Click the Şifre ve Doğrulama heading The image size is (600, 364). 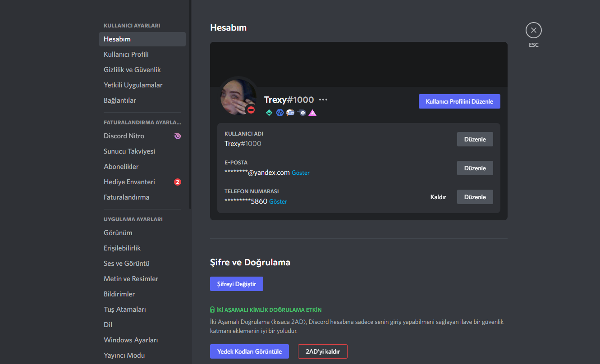pos(250,262)
